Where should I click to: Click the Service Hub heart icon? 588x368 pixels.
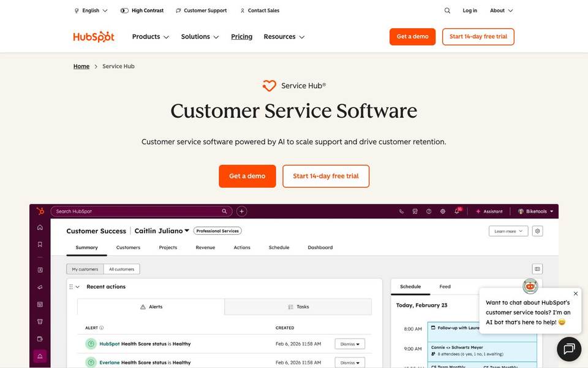[x=269, y=86]
